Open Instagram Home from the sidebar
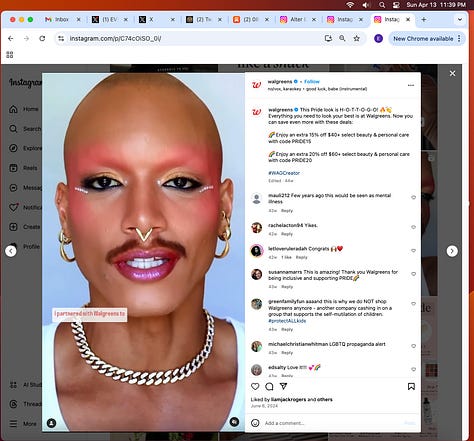474x441 pixels. click(24, 109)
